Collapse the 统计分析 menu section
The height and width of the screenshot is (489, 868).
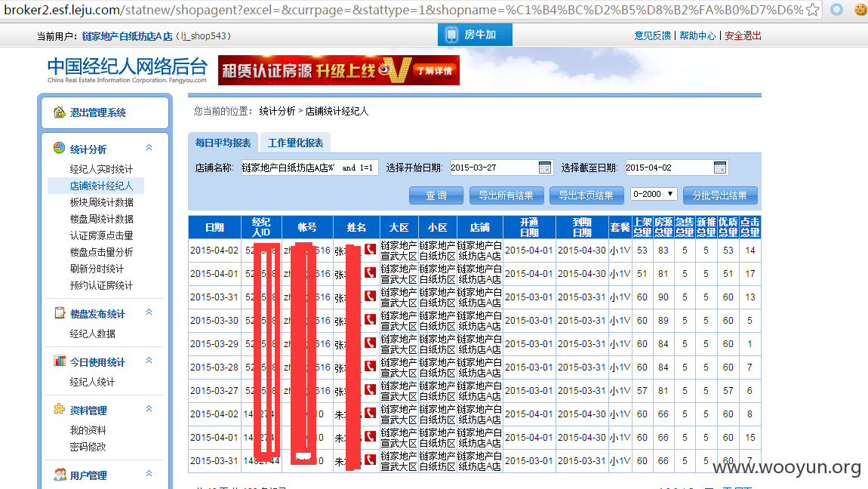coord(149,148)
